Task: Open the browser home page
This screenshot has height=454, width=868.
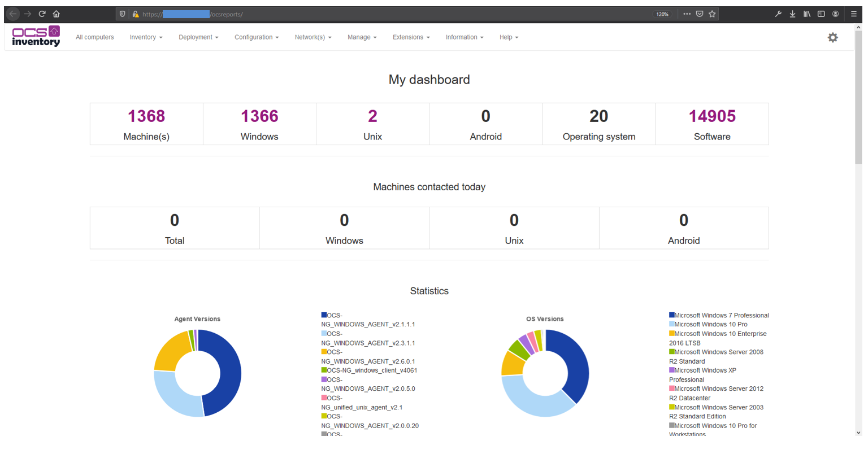Action: tap(56, 14)
